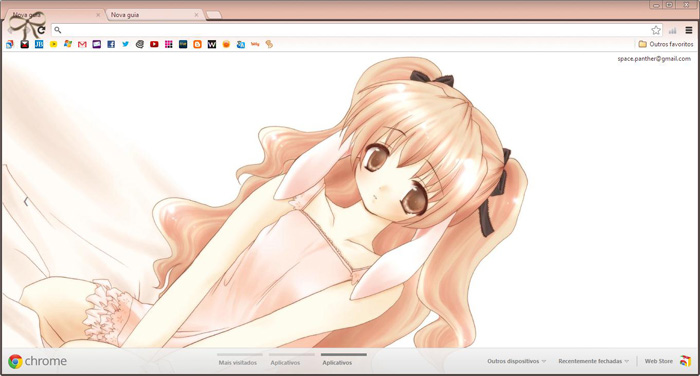Open the blue translate bookmark icon
The width and height of the screenshot is (700, 376).
click(x=241, y=44)
